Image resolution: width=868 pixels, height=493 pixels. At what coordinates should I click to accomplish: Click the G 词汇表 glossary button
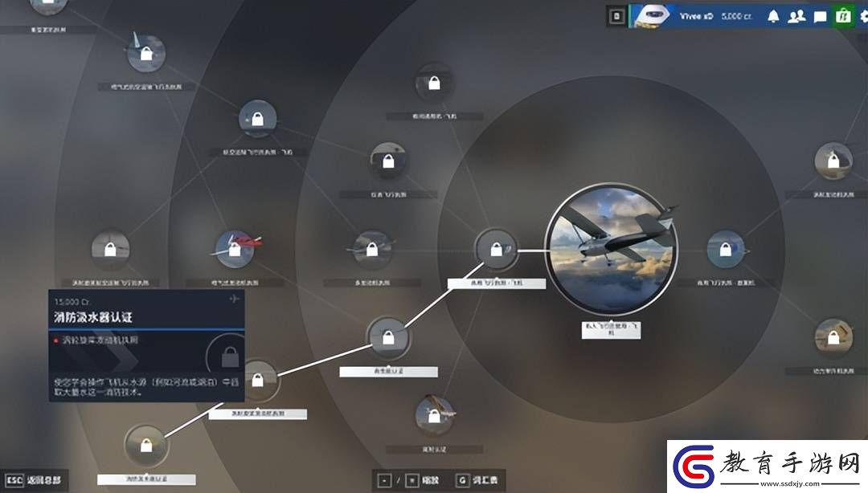(x=477, y=480)
